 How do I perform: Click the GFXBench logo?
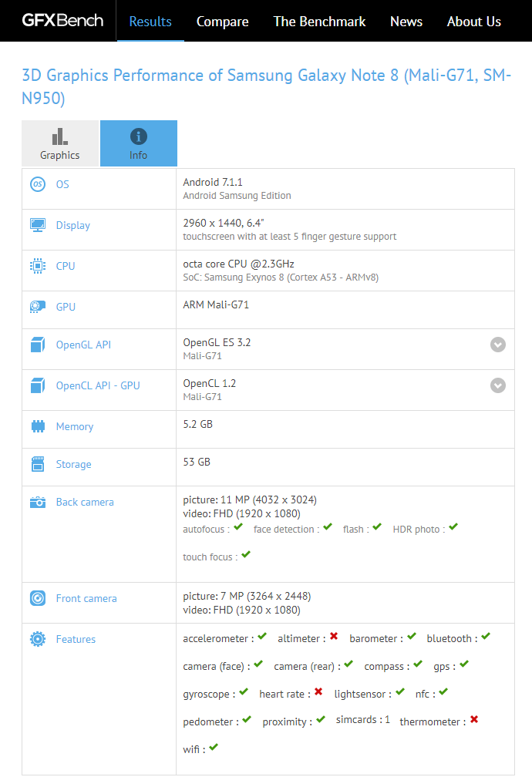pyautogui.click(x=62, y=20)
